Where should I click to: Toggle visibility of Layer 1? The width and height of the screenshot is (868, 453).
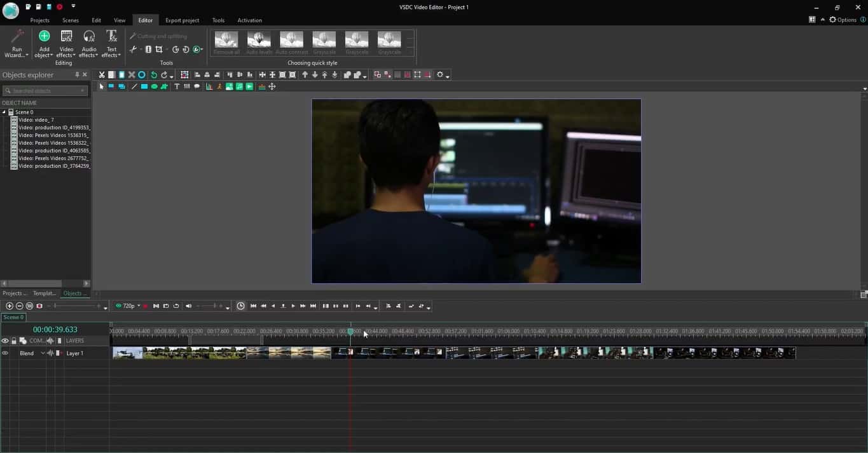tap(5, 353)
